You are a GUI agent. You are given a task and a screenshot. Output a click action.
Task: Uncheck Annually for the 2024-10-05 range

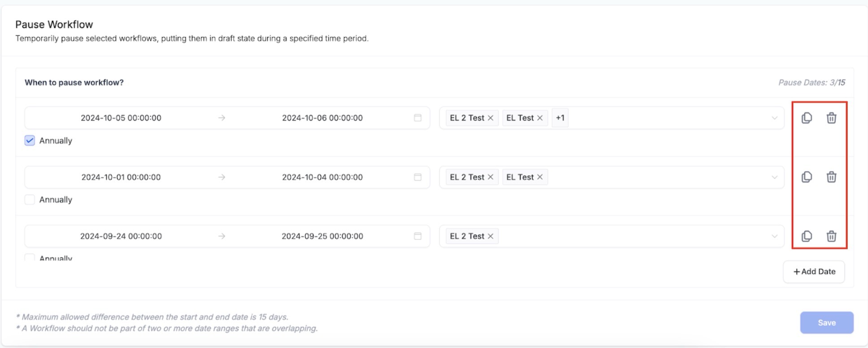tap(30, 141)
